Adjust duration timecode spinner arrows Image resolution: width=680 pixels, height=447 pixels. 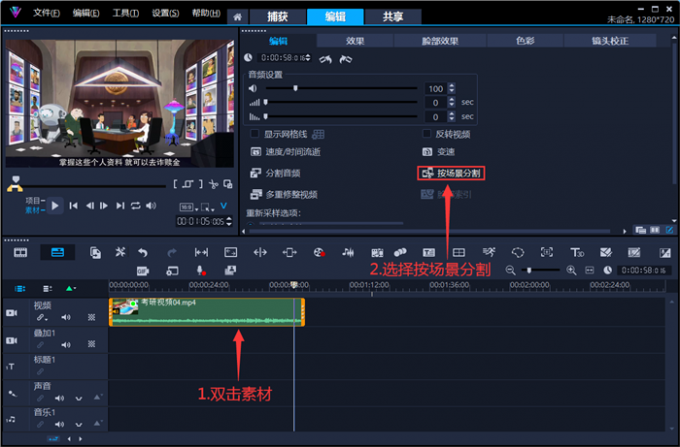coord(308,58)
